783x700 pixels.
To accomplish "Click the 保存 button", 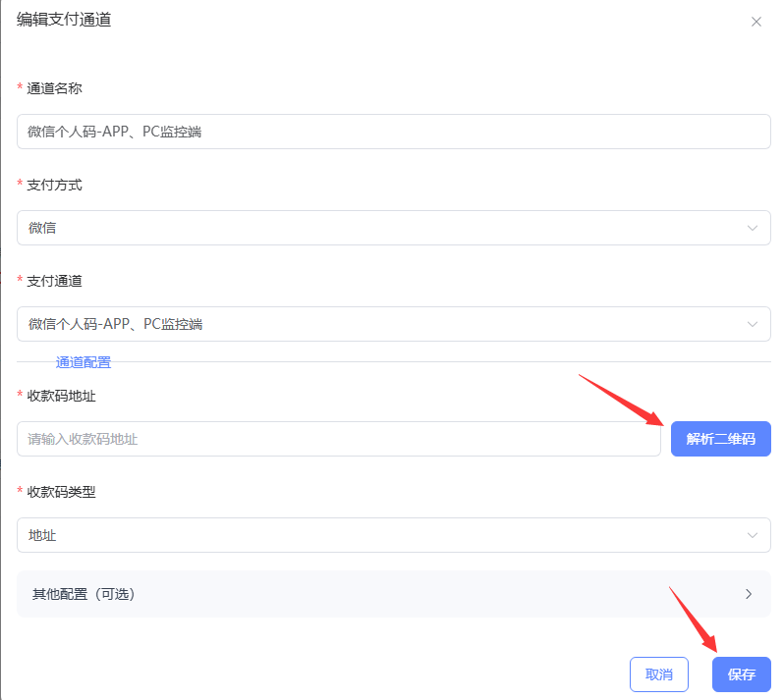I will click(742, 674).
